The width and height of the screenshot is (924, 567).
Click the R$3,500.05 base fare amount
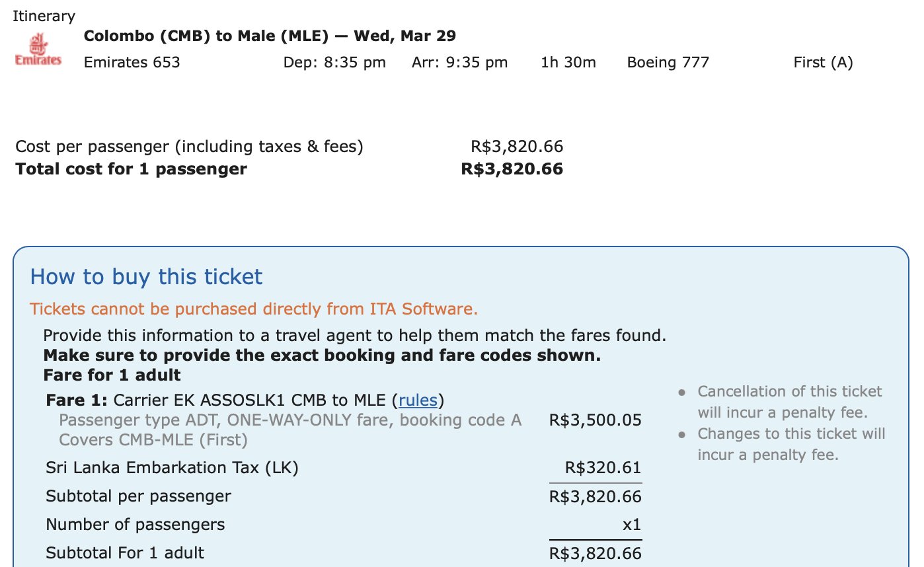click(x=595, y=420)
